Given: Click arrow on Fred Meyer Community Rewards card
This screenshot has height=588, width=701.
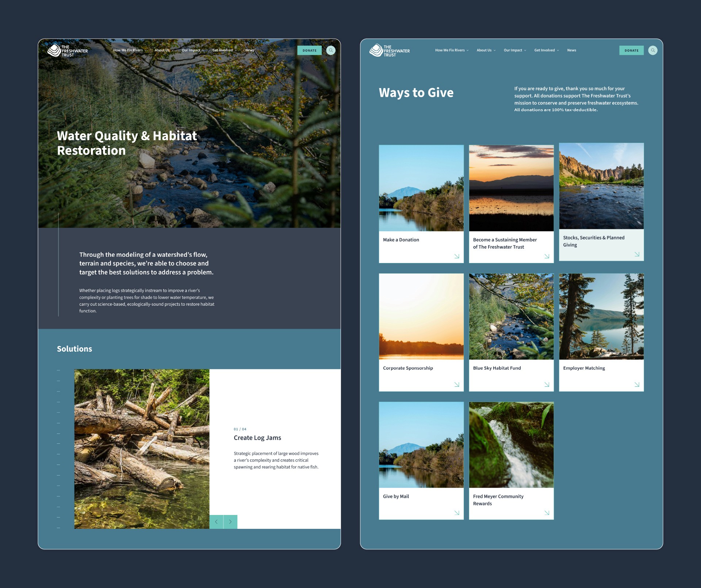Looking at the screenshot, I should coord(547,513).
